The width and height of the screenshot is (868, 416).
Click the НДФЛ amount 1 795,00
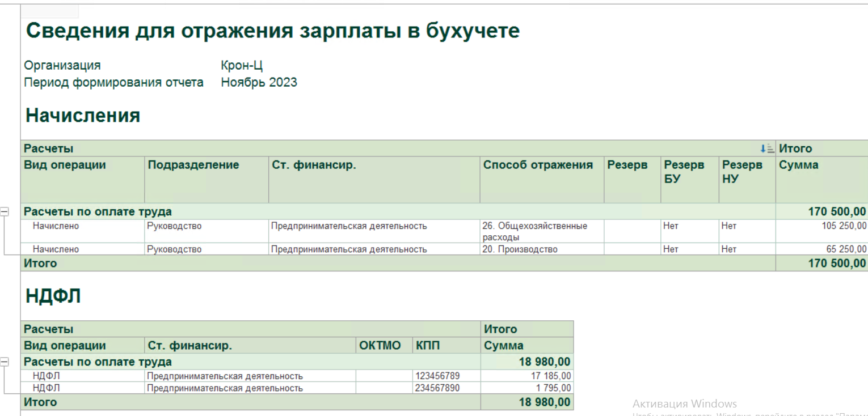(x=554, y=388)
